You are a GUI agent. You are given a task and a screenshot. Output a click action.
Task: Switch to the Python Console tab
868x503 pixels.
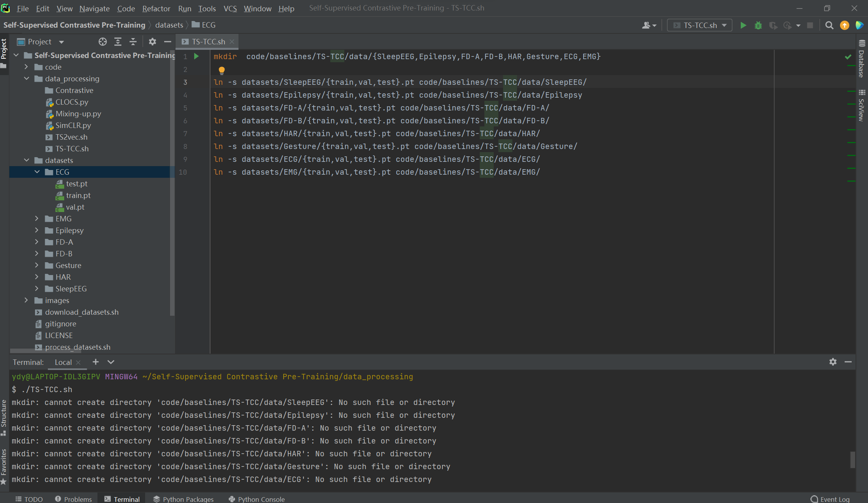pyautogui.click(x=257, y=499)
